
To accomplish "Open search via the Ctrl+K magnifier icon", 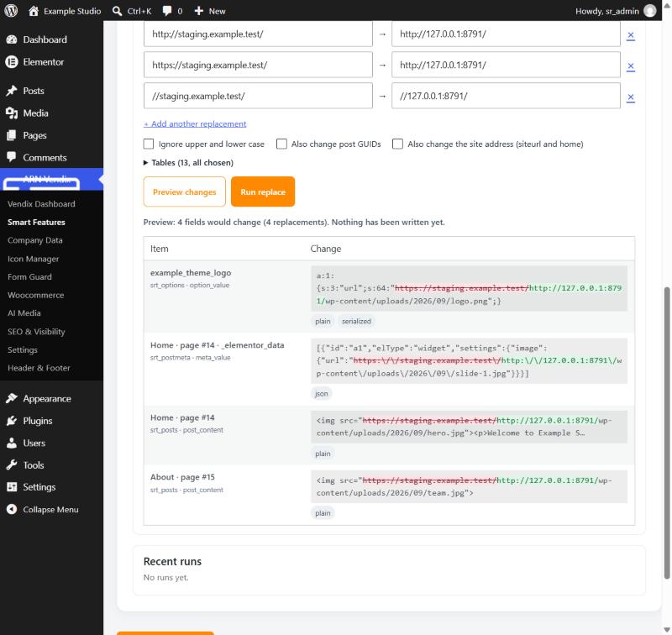I will (x=117, y=11).
